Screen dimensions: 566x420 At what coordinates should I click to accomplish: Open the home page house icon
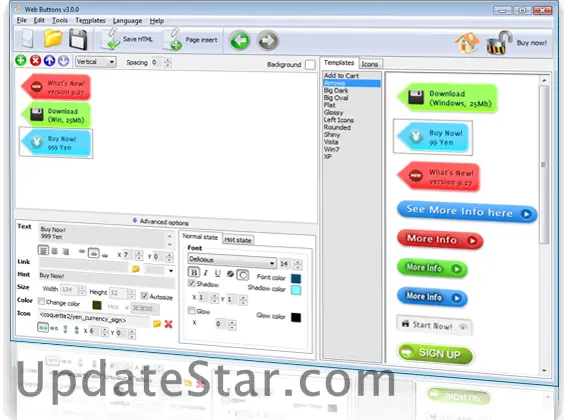coord(467,43)
